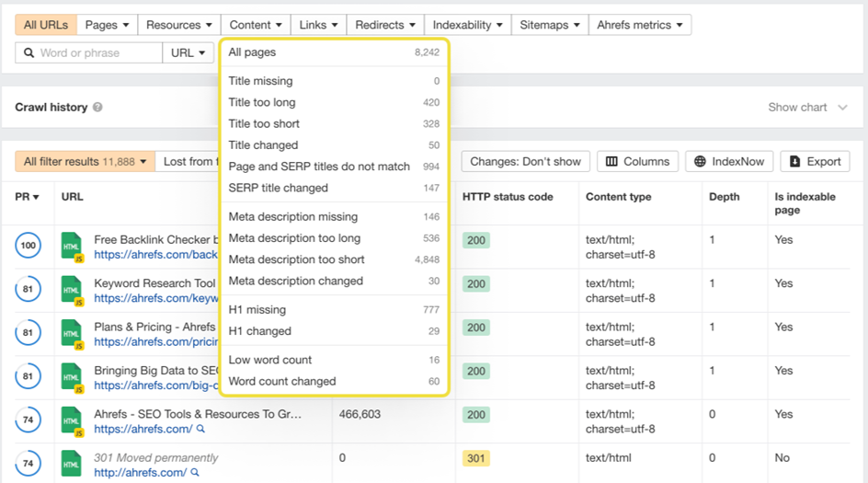Select Meta description too long filter

click(x=334, y=238)
